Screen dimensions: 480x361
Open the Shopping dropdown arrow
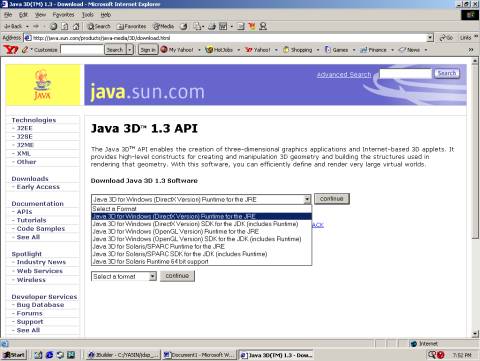coord(317,50)
